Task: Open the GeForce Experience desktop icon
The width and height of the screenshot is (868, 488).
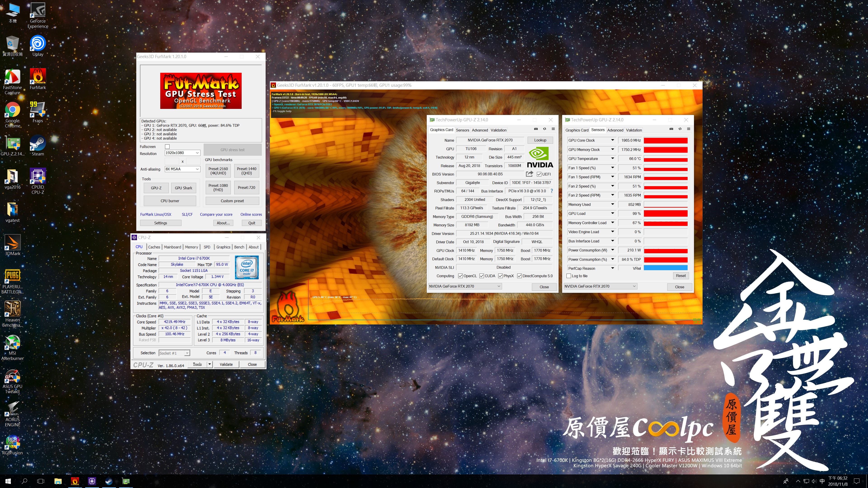Action: [38, 16]
